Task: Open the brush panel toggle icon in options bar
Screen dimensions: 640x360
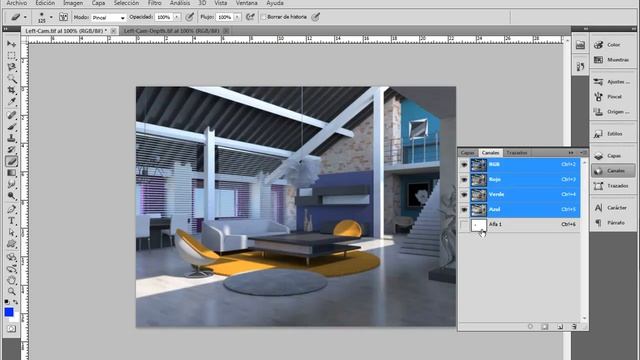Action: [63, 17]
